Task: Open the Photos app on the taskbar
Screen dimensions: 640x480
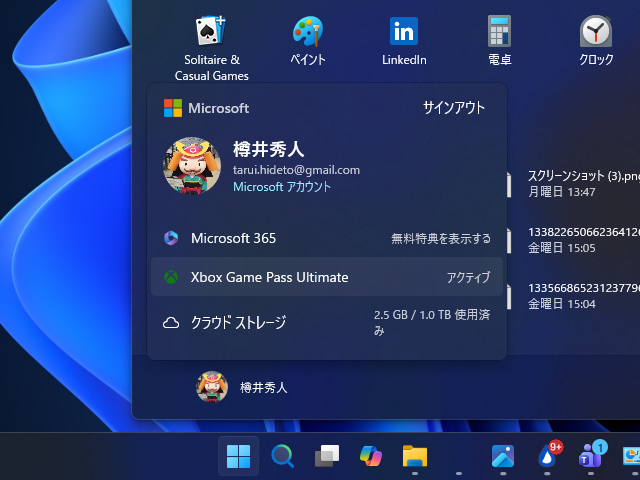Action: (503, 456)
